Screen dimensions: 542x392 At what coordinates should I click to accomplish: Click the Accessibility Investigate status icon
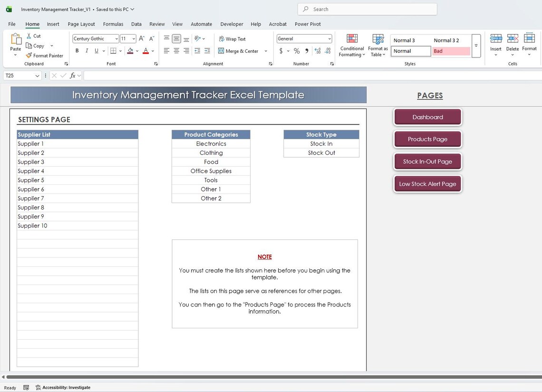(38, 388)
